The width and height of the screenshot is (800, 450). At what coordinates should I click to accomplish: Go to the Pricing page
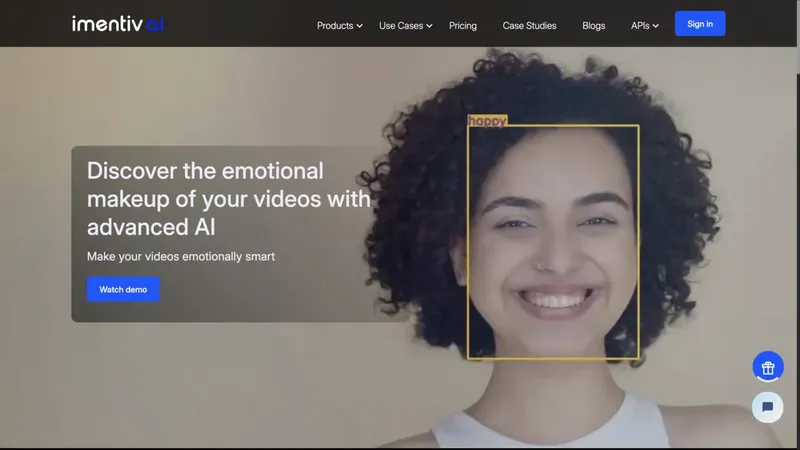pyautogui.click(x=463, y=26)
